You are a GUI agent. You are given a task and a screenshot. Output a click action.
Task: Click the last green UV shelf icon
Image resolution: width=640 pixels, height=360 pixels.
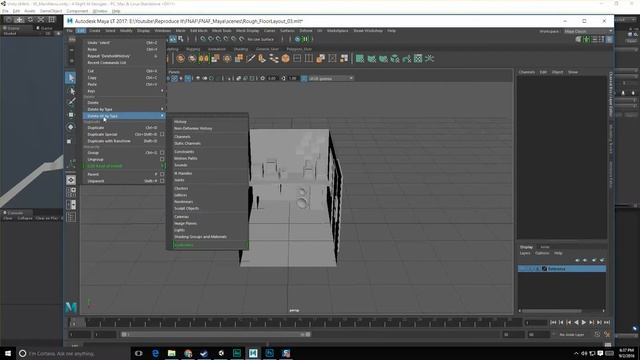429,59
